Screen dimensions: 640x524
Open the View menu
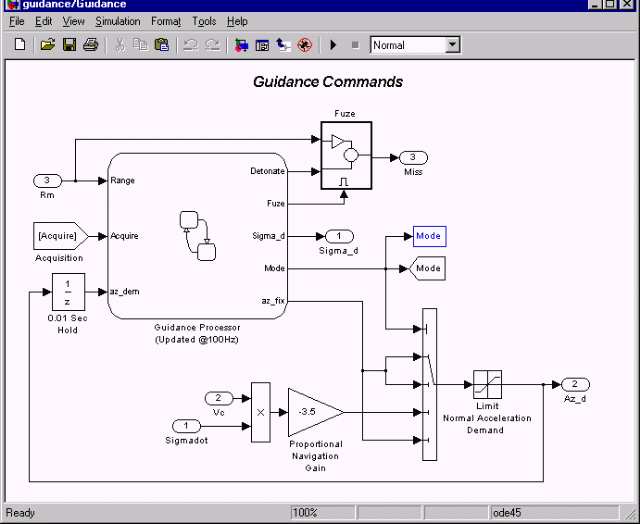tap(73, 21)
